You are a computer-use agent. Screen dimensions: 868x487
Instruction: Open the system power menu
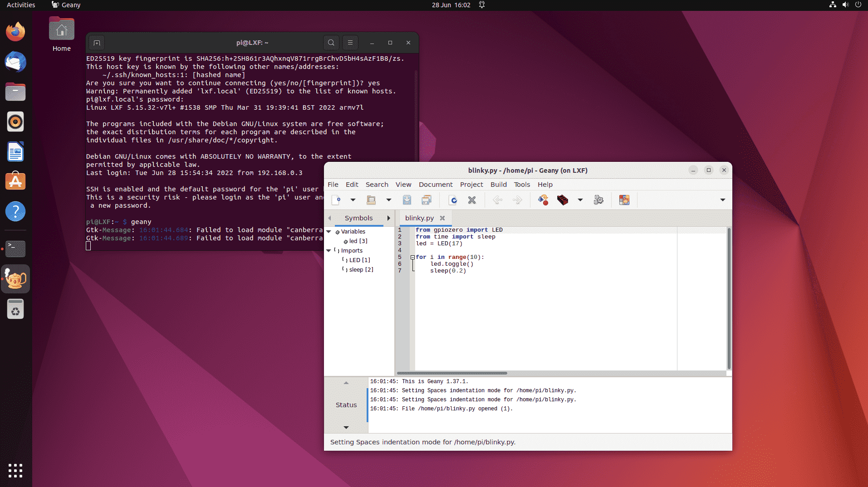[x=858, y=5]
